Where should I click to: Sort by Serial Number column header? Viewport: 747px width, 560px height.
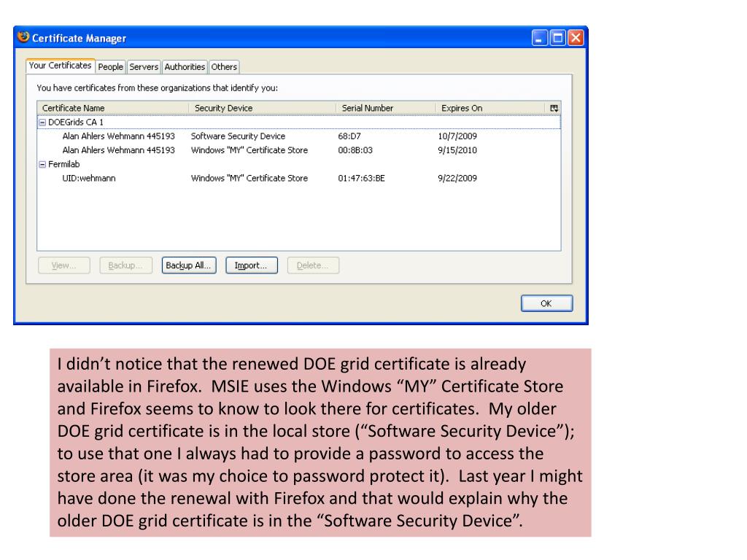pyautogui.click(x=386, y=108)
